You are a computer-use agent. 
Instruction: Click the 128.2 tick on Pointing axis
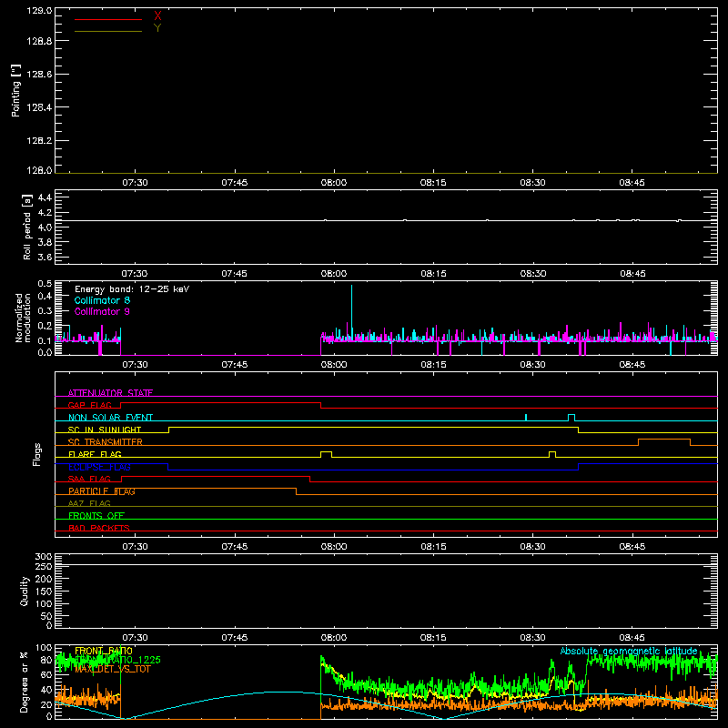click(39, 141)
